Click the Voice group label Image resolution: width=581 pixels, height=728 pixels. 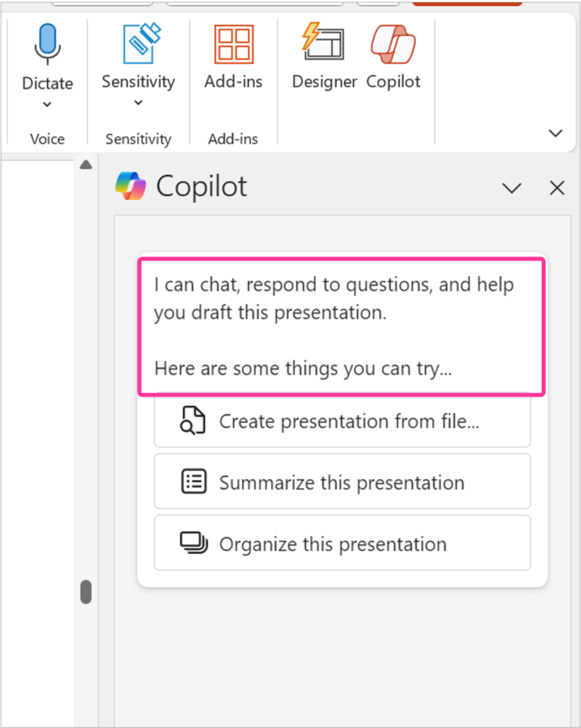click(x=47, y=138)
